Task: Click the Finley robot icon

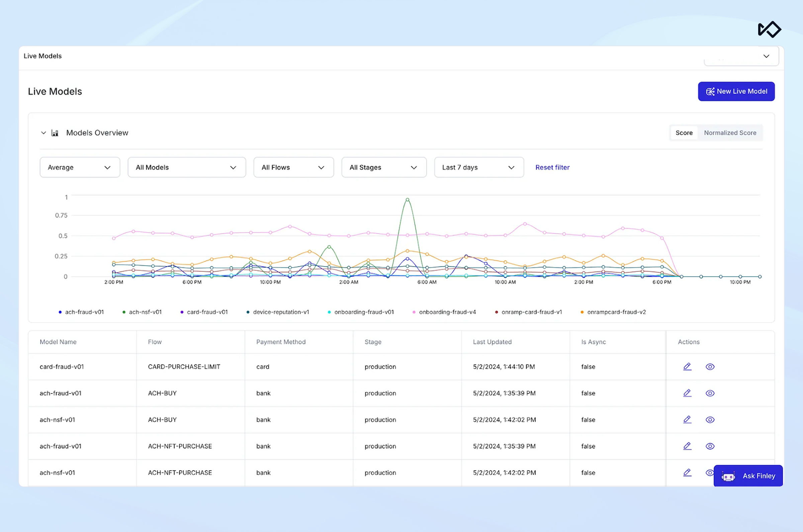Action: (x=728, y=476)
